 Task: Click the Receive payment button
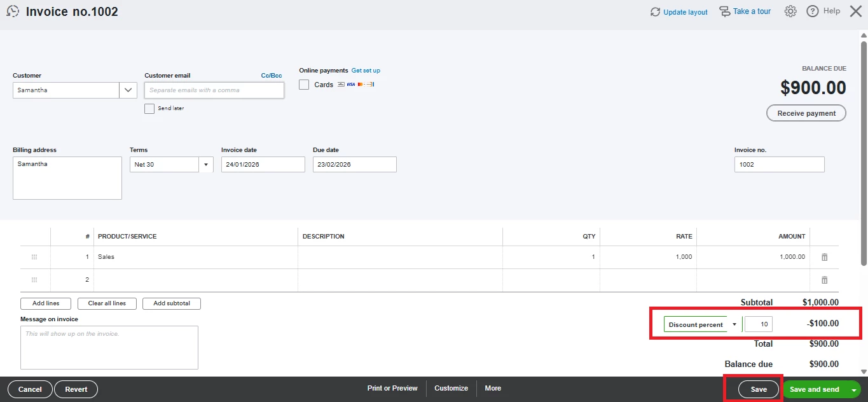click(x=806, y=113)
